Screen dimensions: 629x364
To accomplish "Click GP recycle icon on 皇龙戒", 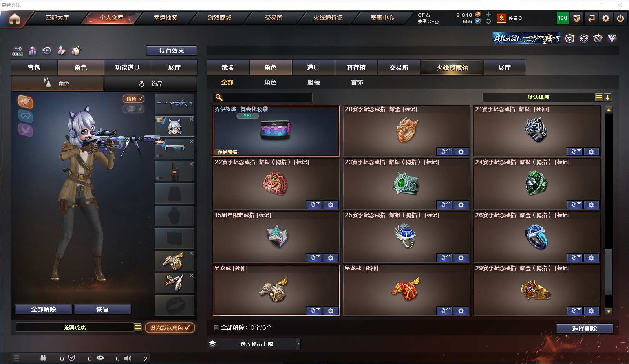I will pyautogui.click(x=444, y=311).
